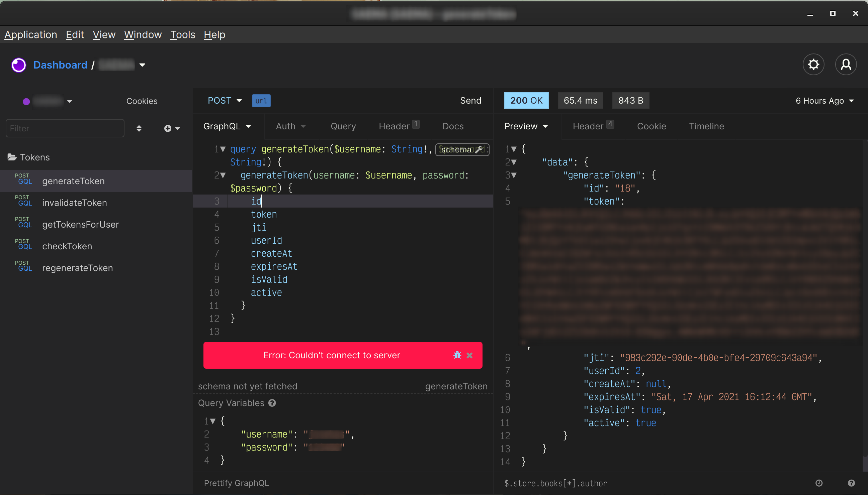Open the POST method dropdown
868x495 pixels.
[225, 101]
